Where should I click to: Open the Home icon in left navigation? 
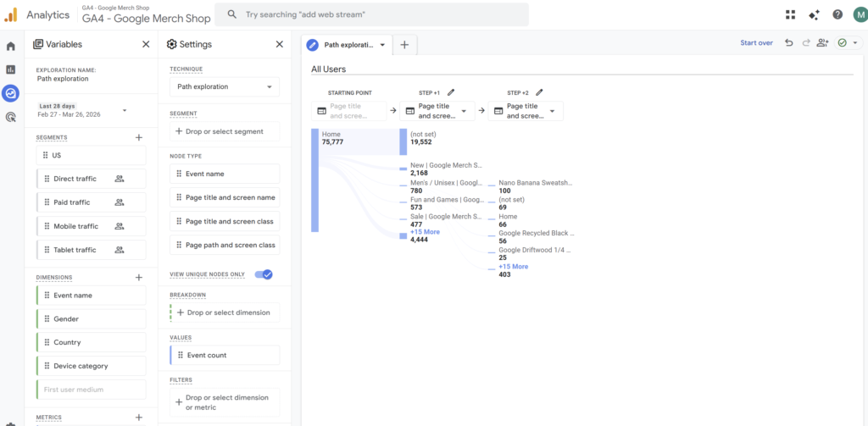(11, 46)
